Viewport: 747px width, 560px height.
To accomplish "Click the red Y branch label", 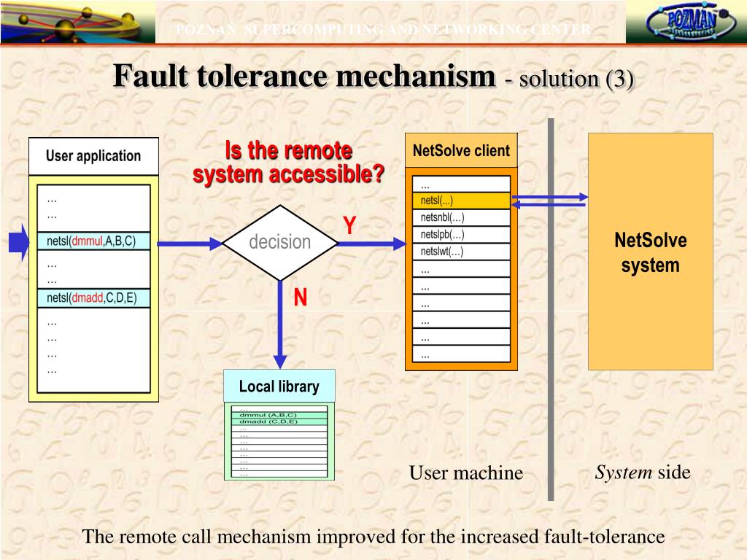I will click(x=349, y=225).
